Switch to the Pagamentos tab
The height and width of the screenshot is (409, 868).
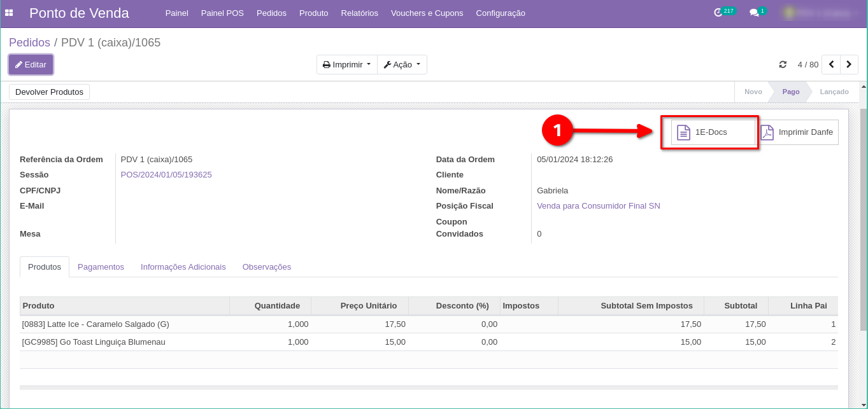point(101,267)
